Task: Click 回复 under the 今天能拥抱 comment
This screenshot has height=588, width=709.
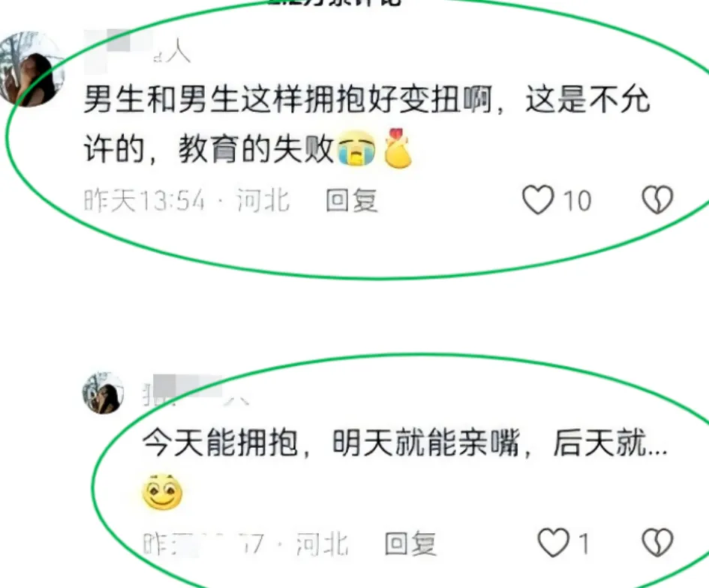Action: (410, 543)
